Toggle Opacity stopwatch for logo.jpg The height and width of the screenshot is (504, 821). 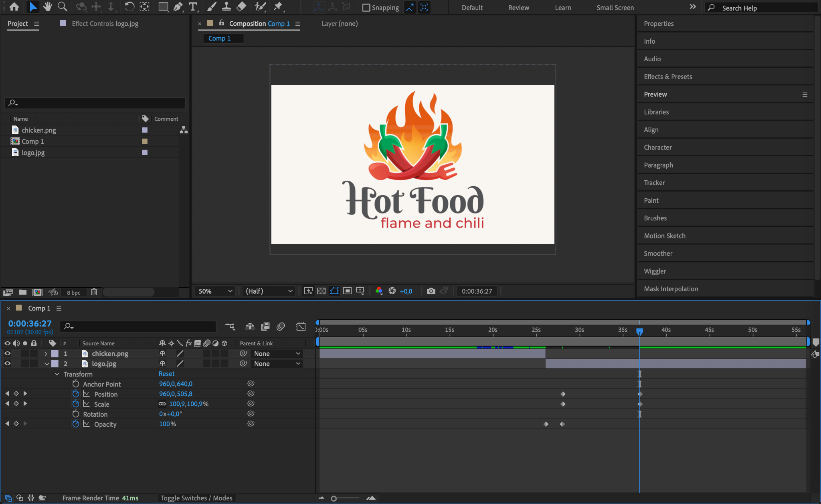76,424
